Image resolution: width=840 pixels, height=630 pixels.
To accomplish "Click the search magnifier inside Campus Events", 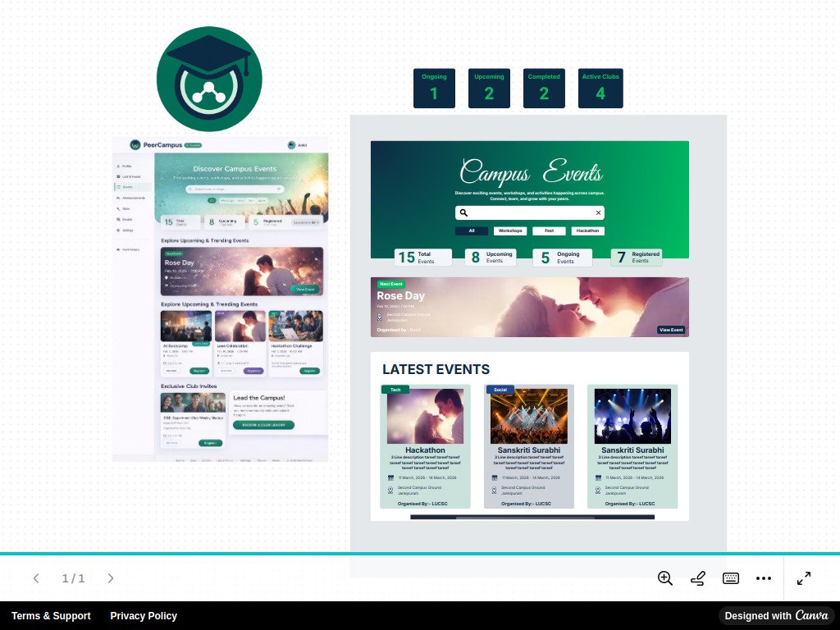I will [x=463, y=212].
